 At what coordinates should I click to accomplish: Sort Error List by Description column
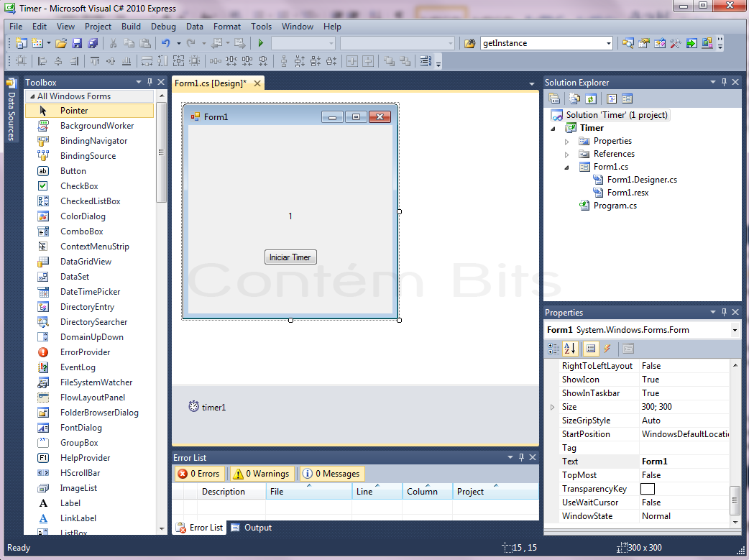click(x=231, y=492)
